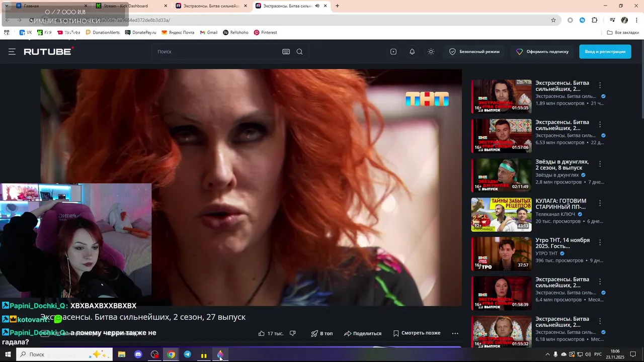Screen dimensions: 644x362
Task: Show hidden system tray icons chevron
Action: [547, 354]
